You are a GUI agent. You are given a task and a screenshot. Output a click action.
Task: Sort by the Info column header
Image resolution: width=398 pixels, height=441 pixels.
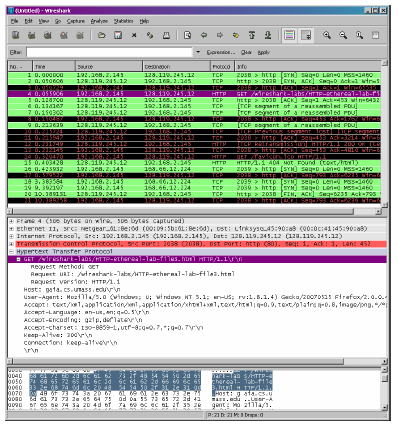(x=308, y=67)
